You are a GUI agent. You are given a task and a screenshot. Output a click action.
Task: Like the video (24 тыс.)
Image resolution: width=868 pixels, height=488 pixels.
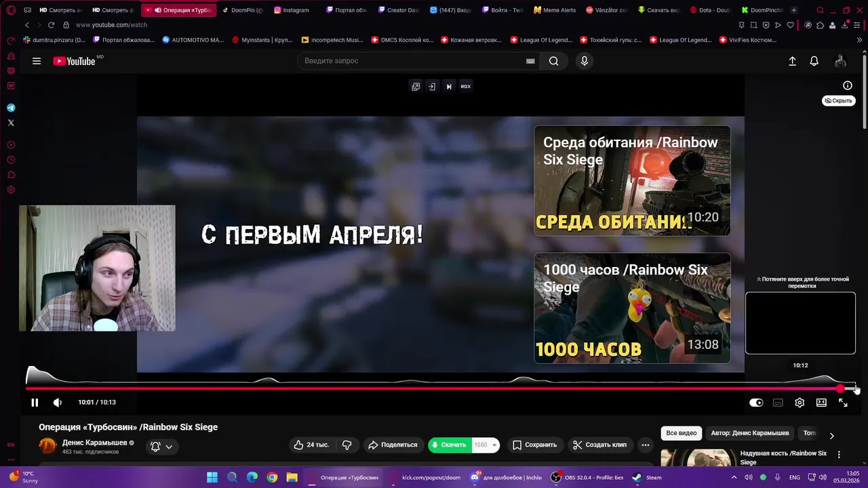point(311,445)
